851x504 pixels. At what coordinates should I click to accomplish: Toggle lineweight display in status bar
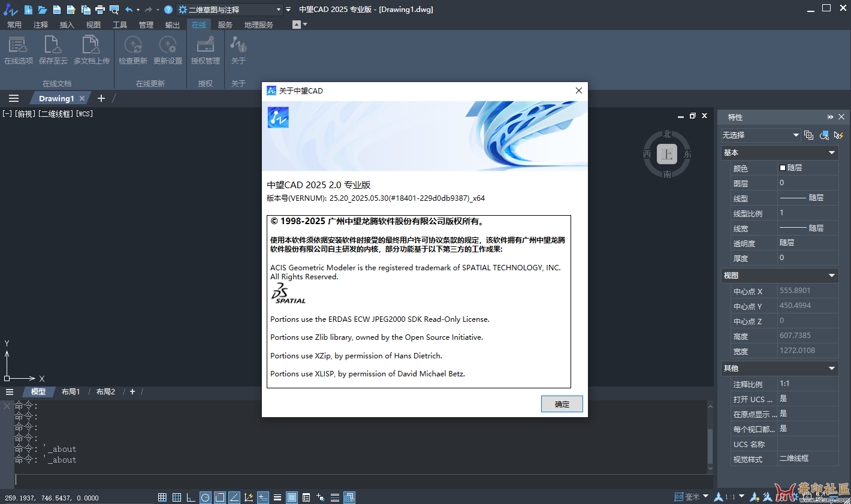click(277, 497)
